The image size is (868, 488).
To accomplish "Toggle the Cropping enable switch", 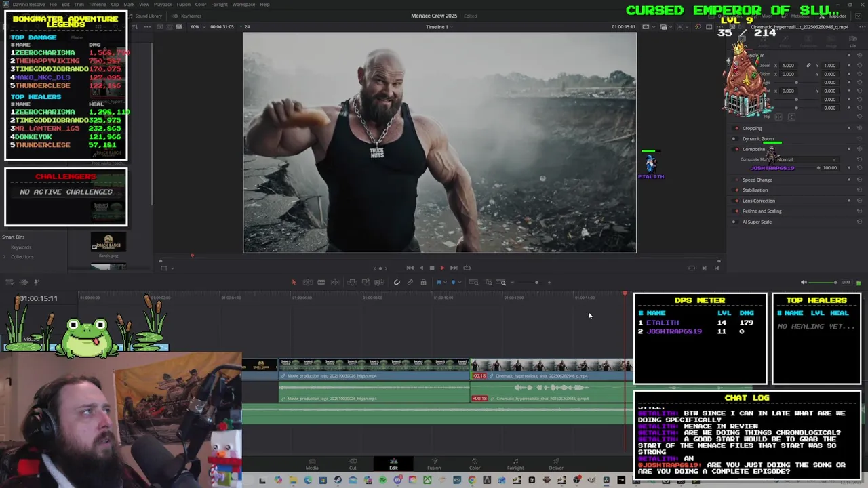I will point(736,128).
